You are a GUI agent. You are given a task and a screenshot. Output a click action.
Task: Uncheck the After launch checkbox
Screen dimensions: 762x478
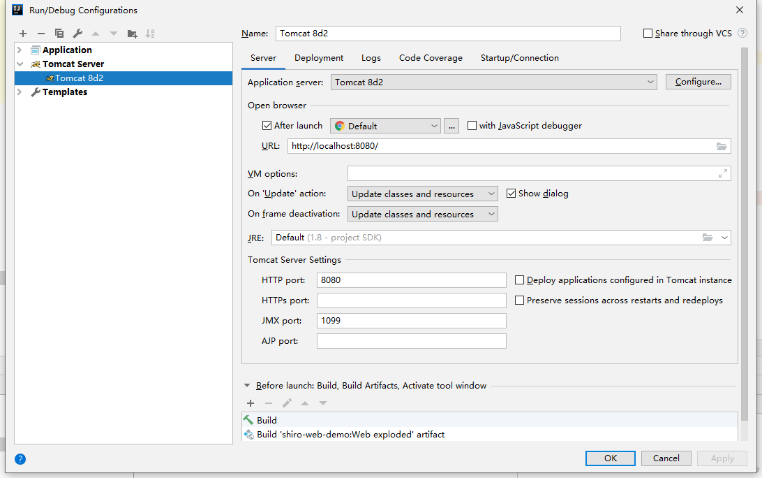(266, 126)
